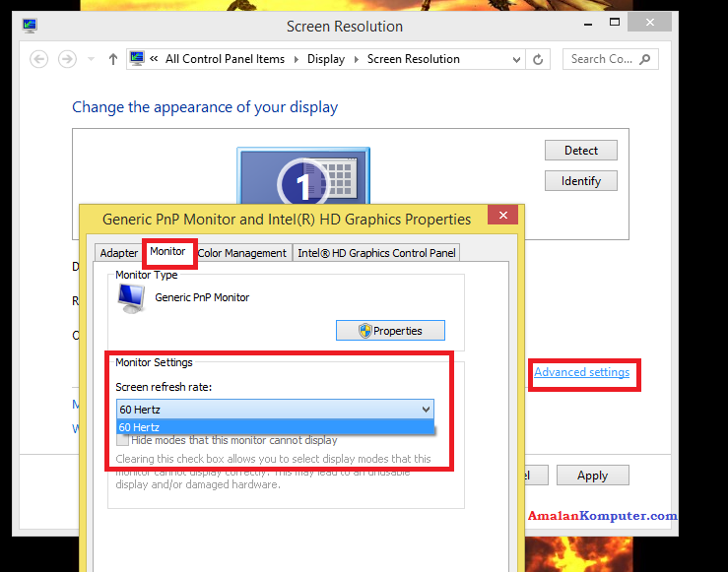
Task: Click the shield icon on Properties button
Action: tap(365, 331)
